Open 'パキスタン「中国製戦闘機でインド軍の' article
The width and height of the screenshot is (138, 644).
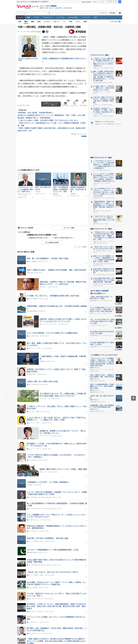point(52,550)
